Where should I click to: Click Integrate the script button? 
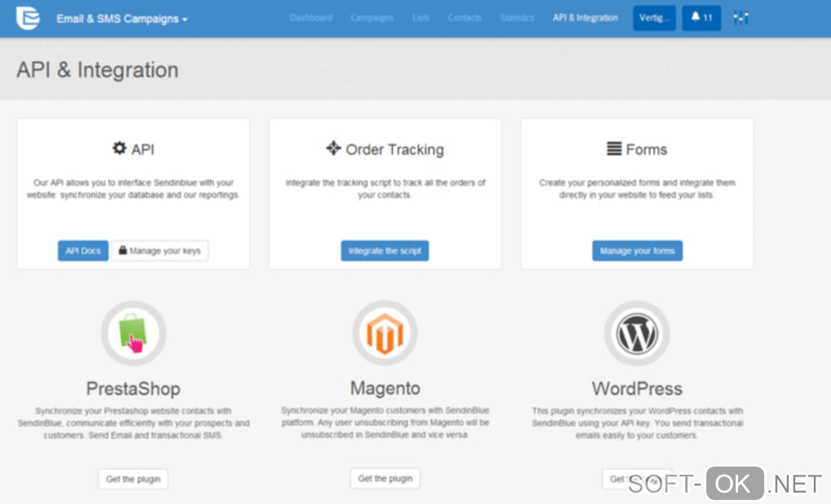(x=385, y=251)
